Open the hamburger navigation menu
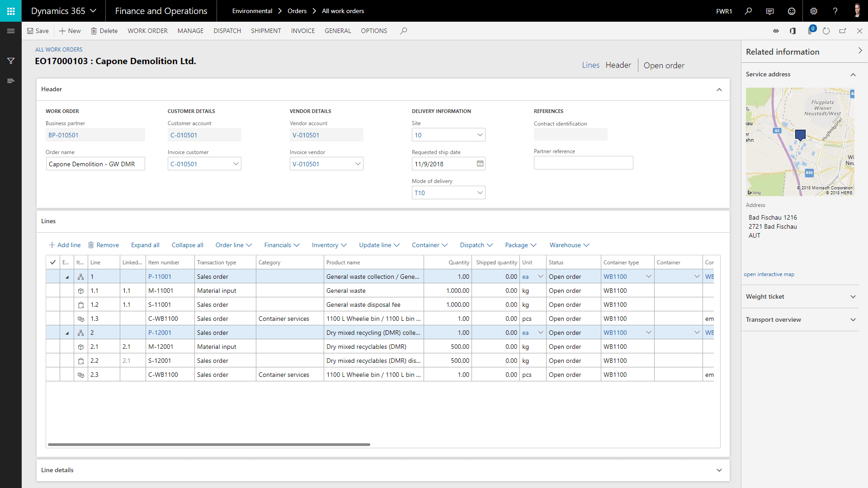This screenshot has height=488, width=868. click(11, 31)
